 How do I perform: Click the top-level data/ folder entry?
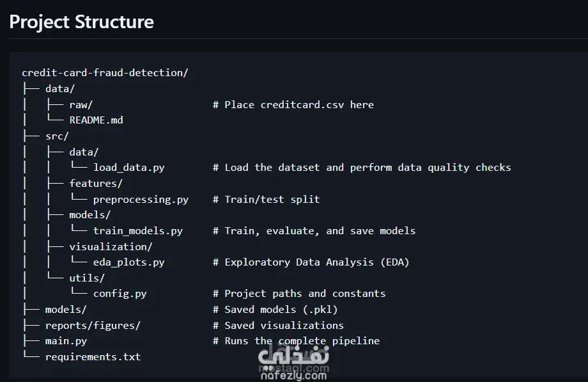60,89
